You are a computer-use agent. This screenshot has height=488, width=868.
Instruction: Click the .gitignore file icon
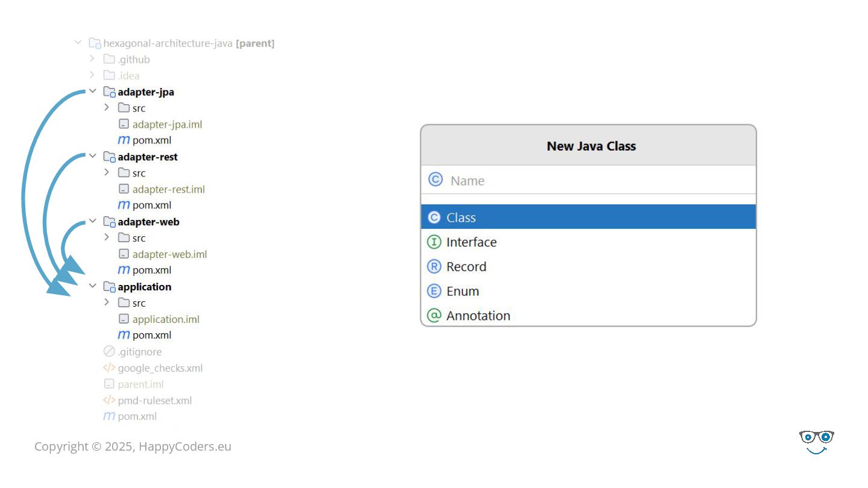(x=109, y=352)
